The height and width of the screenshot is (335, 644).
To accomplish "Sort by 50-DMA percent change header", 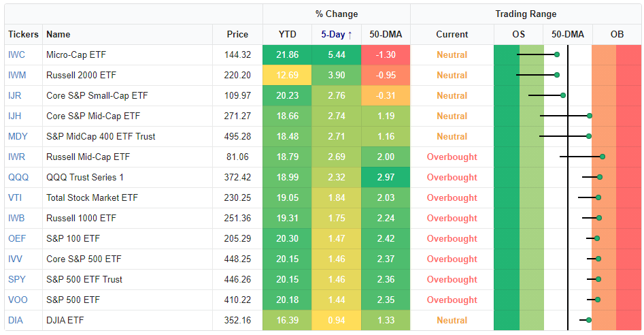I will click(x=385, y=34).
